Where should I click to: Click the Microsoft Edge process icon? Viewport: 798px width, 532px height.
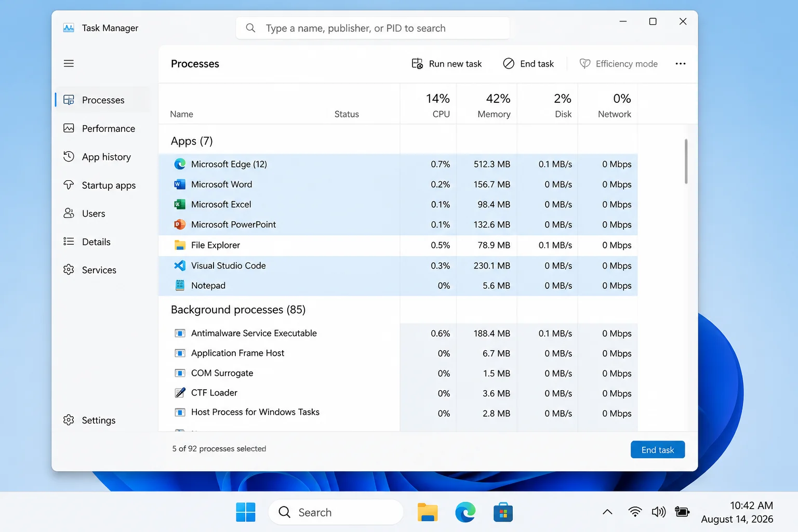point(180,164)
